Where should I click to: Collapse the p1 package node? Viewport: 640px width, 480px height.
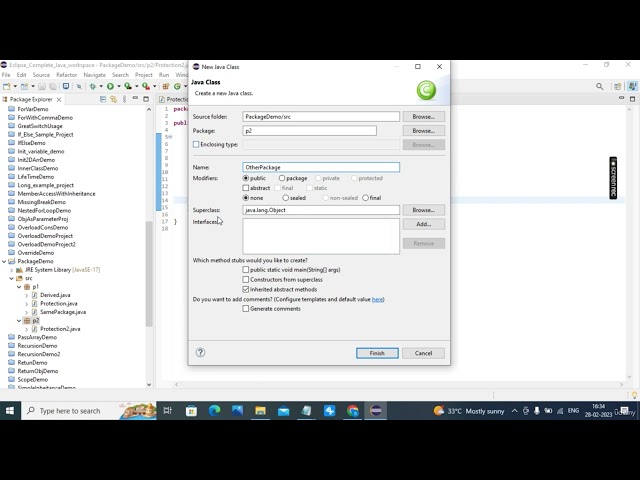[19, 287]
